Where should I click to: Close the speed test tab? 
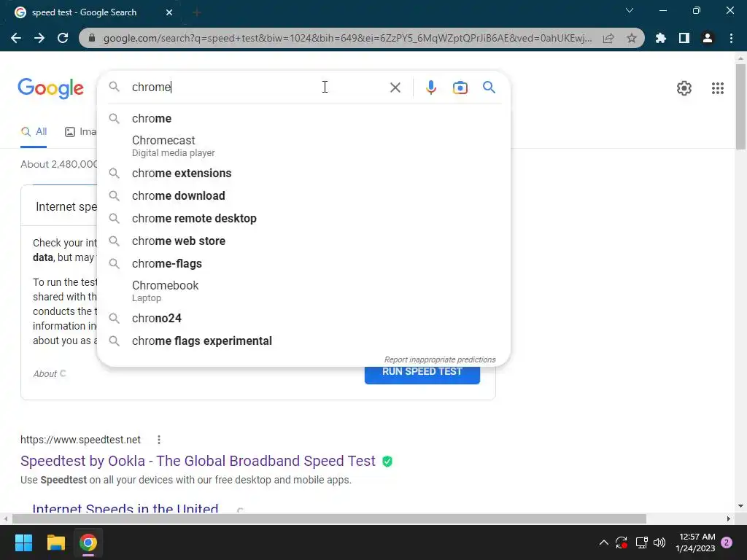coord(169,12)
